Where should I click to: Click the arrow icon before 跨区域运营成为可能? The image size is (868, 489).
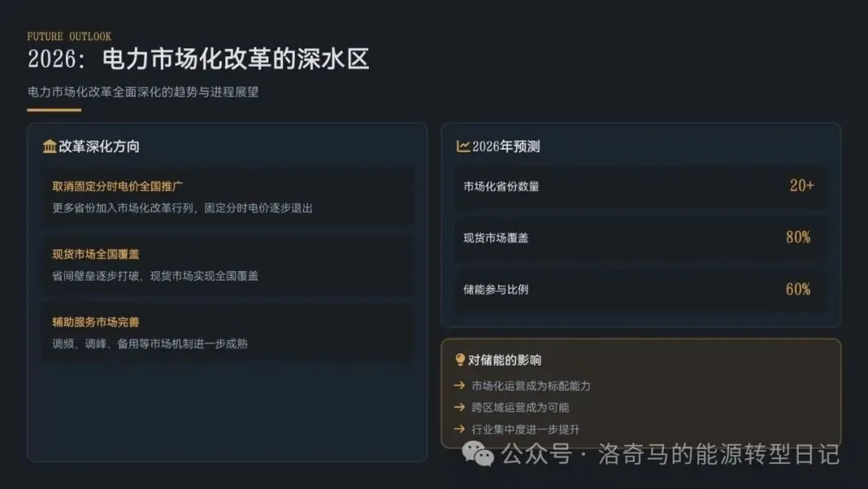(x=460, y=408)
